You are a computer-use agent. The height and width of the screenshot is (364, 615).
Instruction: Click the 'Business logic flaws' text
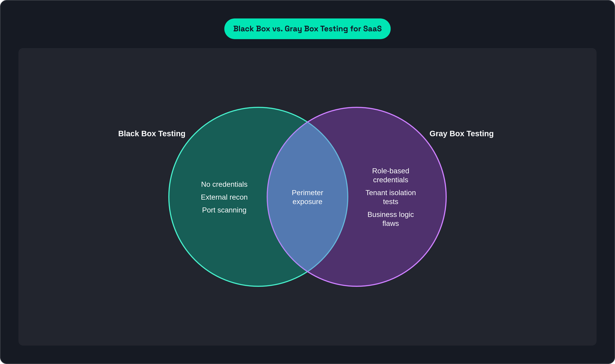(x=390, y=219)
